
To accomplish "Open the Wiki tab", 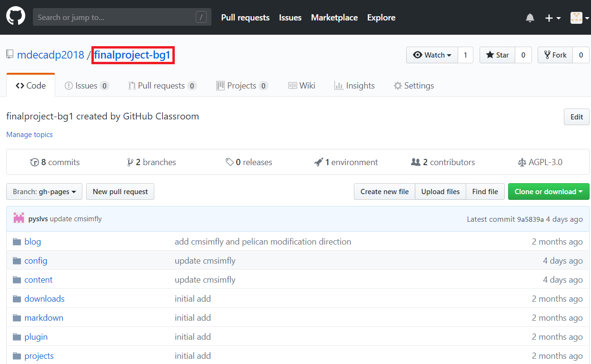I will 301,86.
